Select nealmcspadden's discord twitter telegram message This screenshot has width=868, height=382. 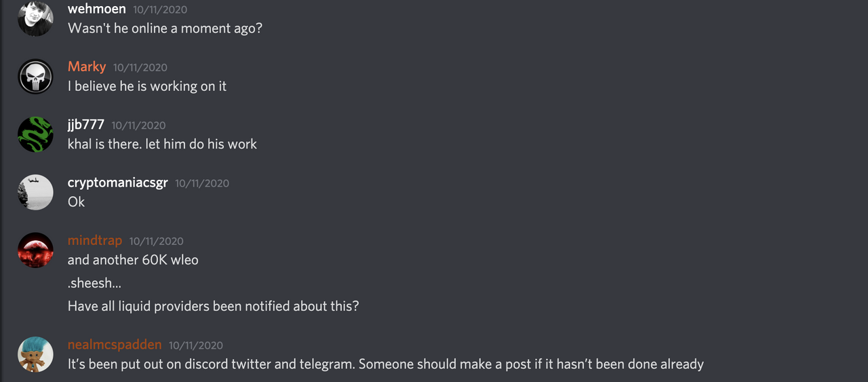386,364
